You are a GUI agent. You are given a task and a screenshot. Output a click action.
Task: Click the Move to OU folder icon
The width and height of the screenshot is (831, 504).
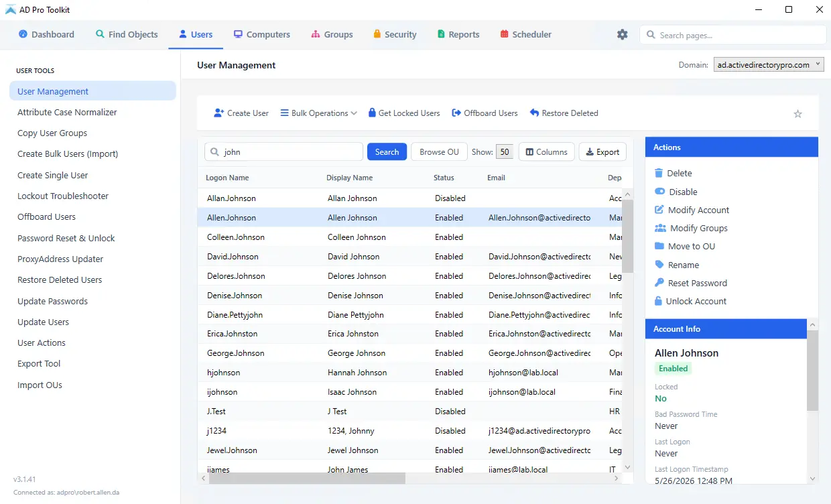[659, 246]
